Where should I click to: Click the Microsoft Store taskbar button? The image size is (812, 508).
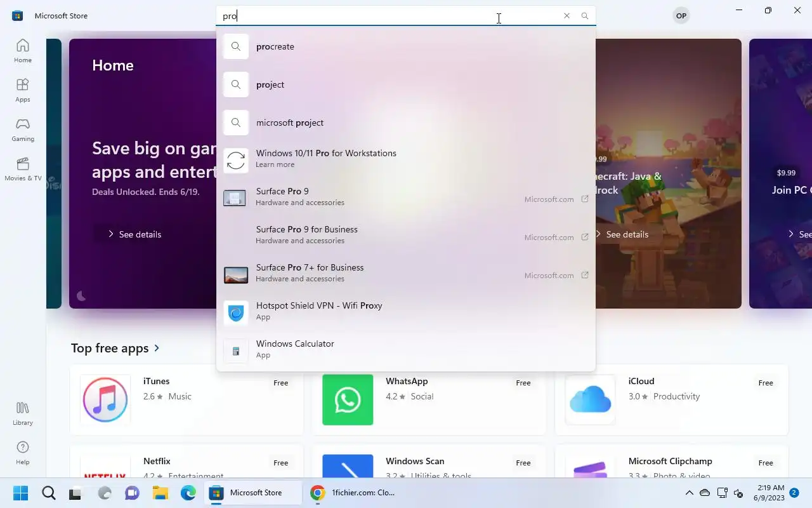pyautogui.click(x=254, y=493)
